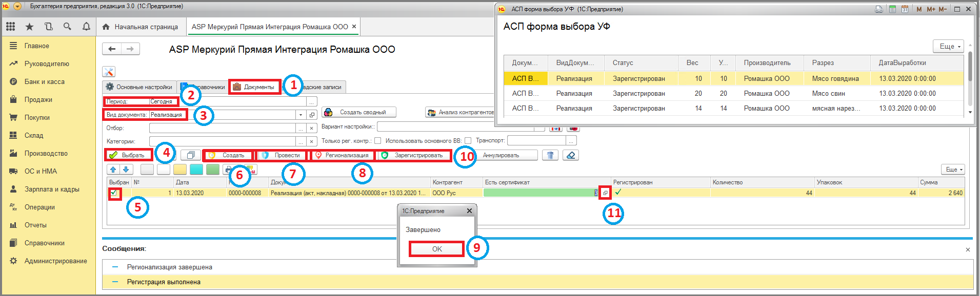Open Транспорт selection ellipsis button
The height and width of the screenshot is (296, 980).
point(571,140)
